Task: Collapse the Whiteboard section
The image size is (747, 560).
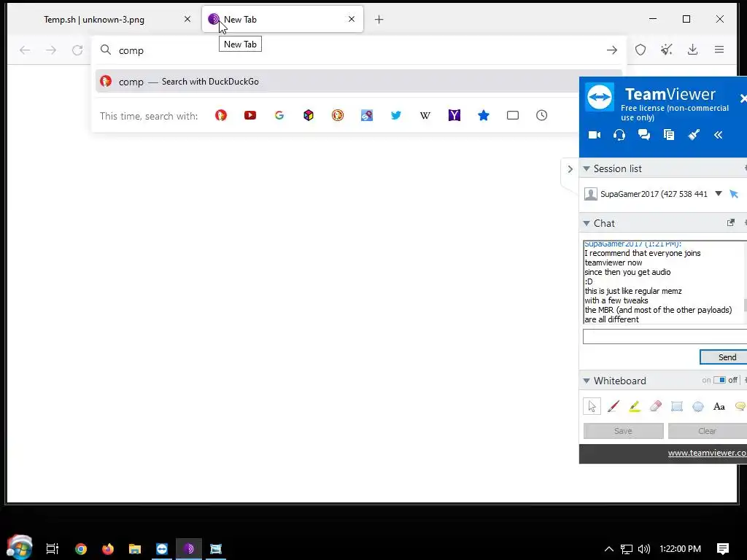Action: click(587, 381)
